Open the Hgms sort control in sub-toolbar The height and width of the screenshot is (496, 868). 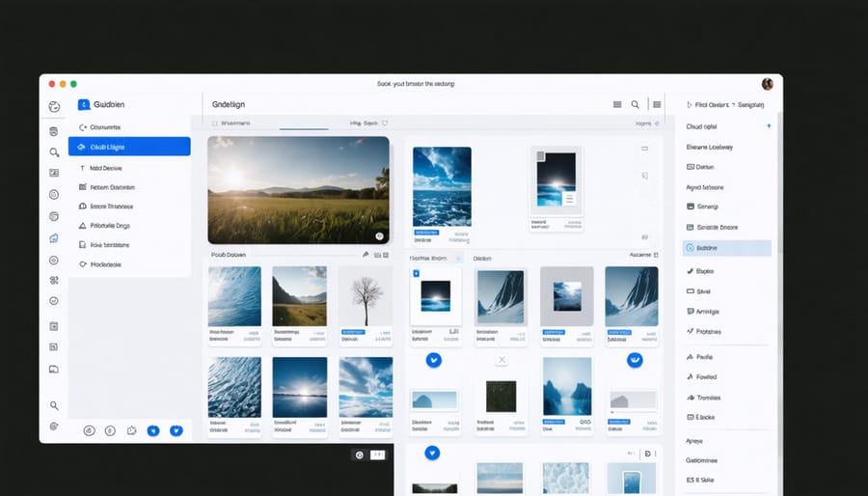(364, 124)
